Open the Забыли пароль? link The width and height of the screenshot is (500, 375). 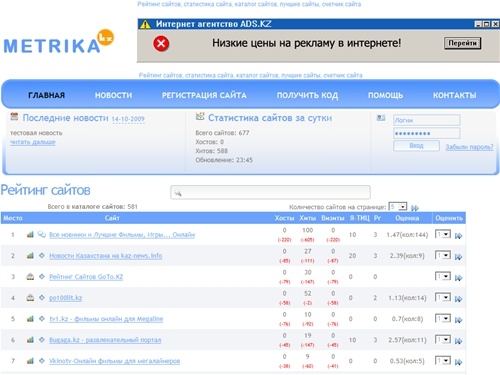coord(469,147)
